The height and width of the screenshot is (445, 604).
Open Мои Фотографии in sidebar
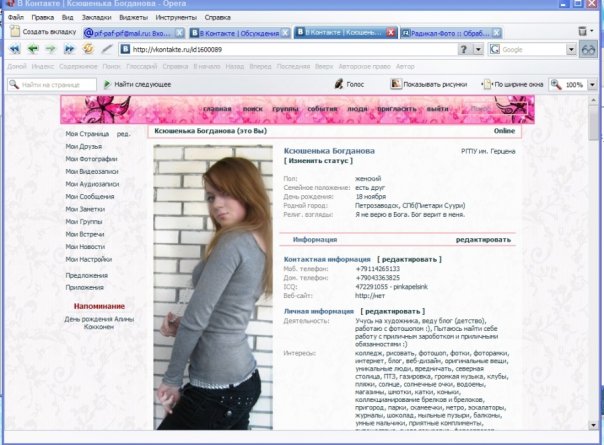click(x=91, y=159)
